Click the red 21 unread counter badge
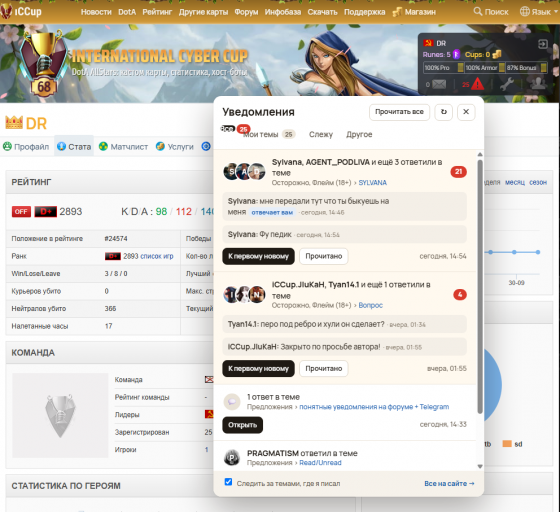Screen dimensions: 560x512 tap(459, 172)
